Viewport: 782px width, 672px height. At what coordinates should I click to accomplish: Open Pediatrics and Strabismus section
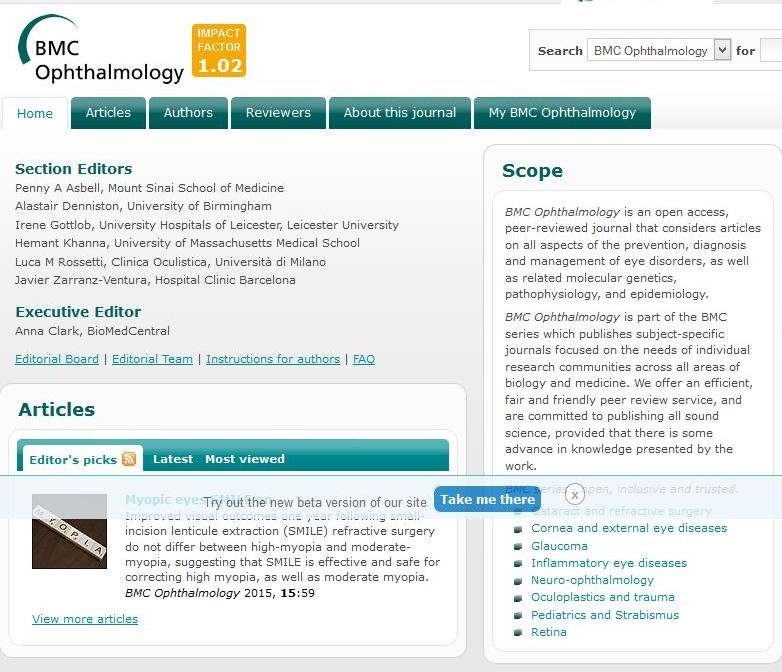click(605, 615)
